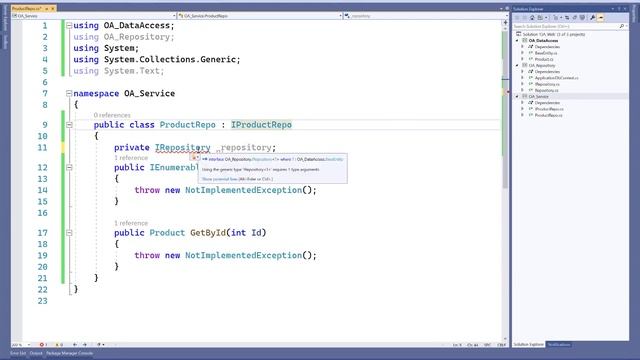The height and width of the screenshot is (360, 640).
Task: Collapse the OA DataAccess project node
Action: pyautogui.click(x=518, y=41)
